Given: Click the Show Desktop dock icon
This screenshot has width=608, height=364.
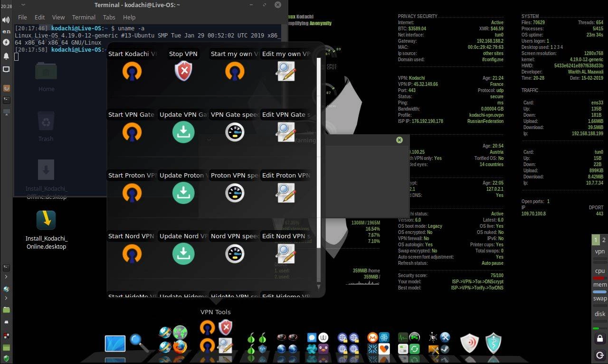Looking at the screenshot, I should coord(115,343).
